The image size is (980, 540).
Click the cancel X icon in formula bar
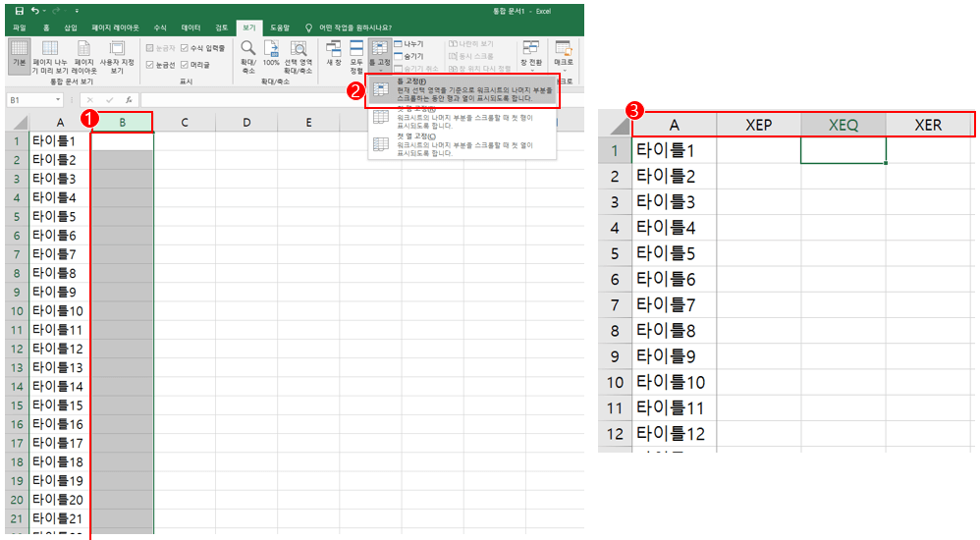(x=90, y=100)
